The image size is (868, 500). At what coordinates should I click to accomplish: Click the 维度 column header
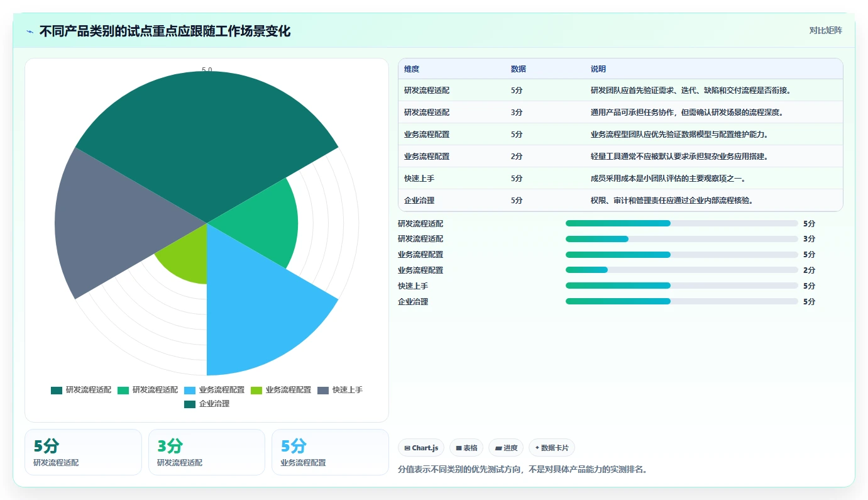tap(412, 69)
